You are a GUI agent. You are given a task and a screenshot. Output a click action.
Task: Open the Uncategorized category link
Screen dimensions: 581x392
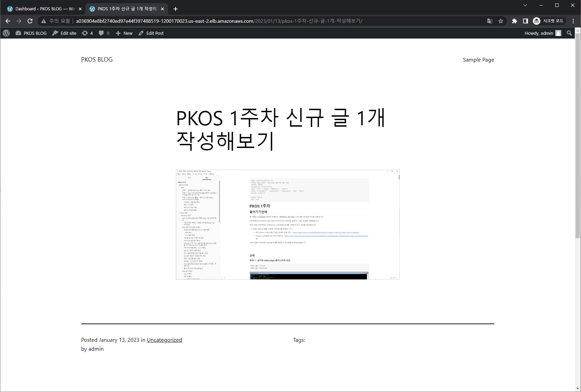click(x=164, y=340)
